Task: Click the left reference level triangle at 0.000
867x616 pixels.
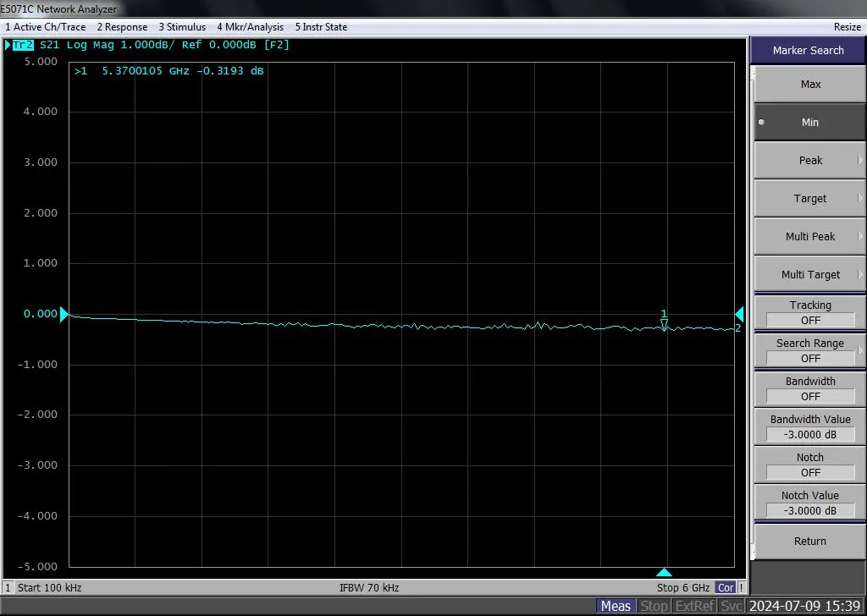Action: point(64,314)
